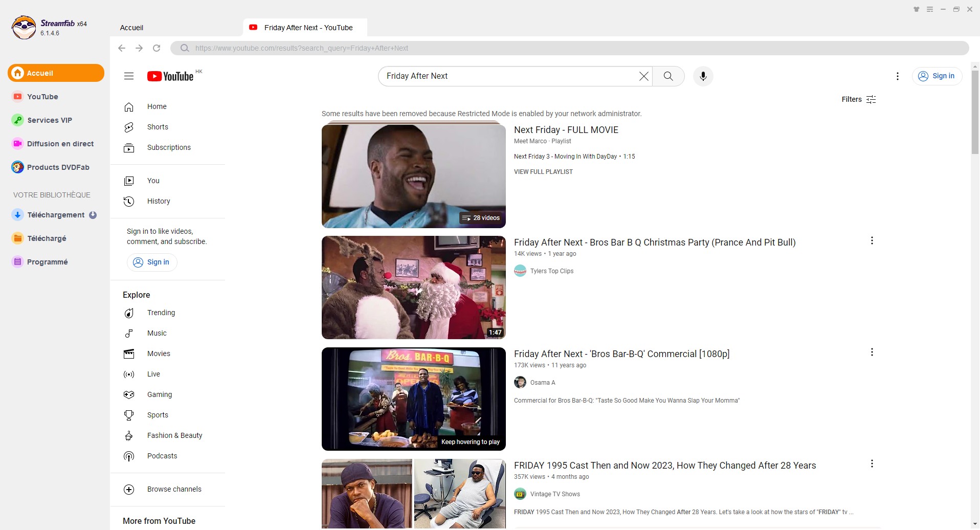
Task: Open Vintage TV Shows channel
Action: (555, 494)
